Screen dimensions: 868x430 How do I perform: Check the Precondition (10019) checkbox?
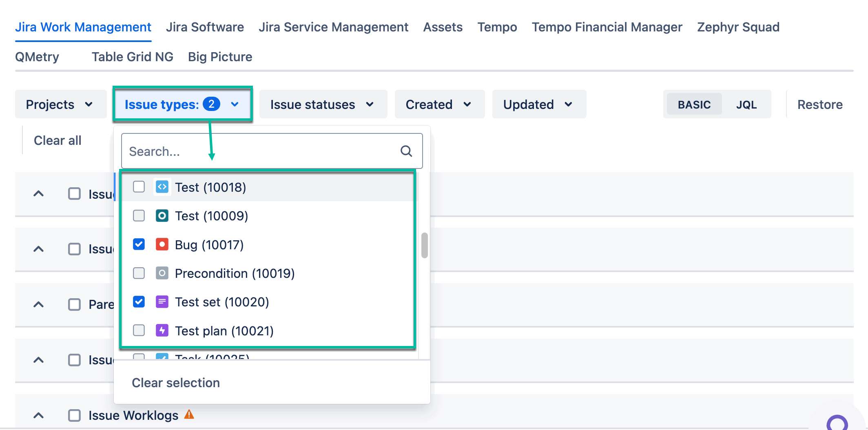tap(139, 273)
